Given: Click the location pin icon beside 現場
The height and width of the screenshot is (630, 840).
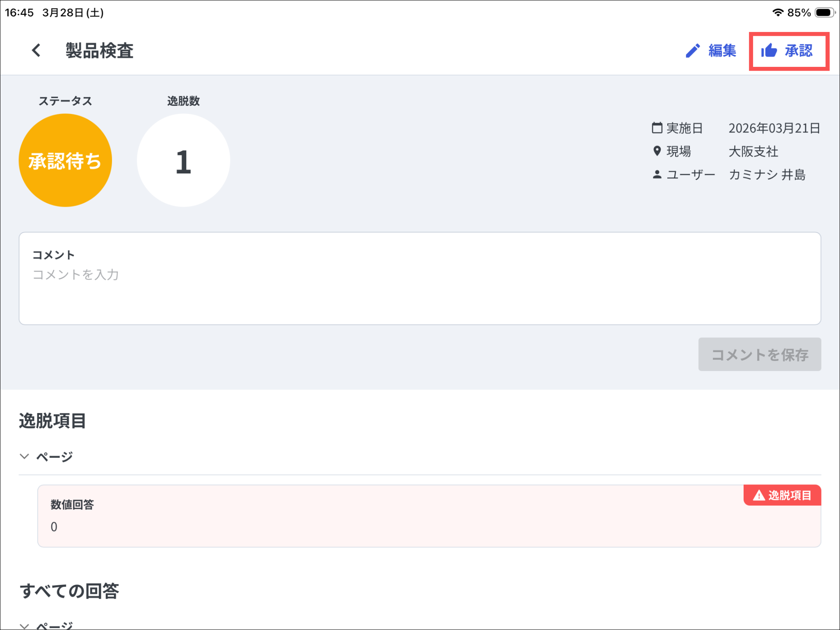Looking at the screenshot, I should click(x=657, y=151).
